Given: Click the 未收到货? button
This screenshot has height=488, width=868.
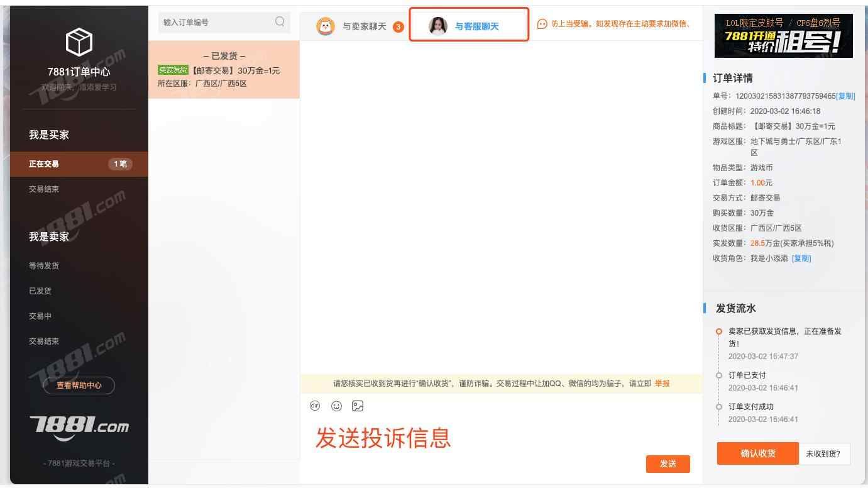Looking at the screenshot, I should click(x=824, y=453).
